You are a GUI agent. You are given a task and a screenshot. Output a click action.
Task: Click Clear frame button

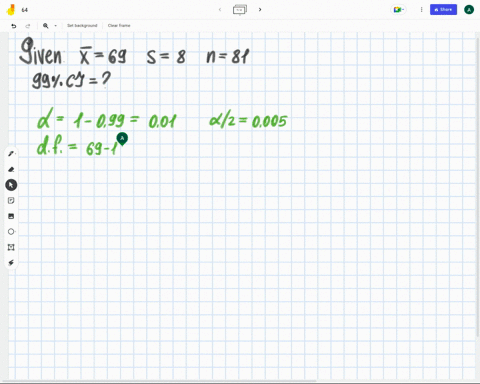tap(119, 25)
